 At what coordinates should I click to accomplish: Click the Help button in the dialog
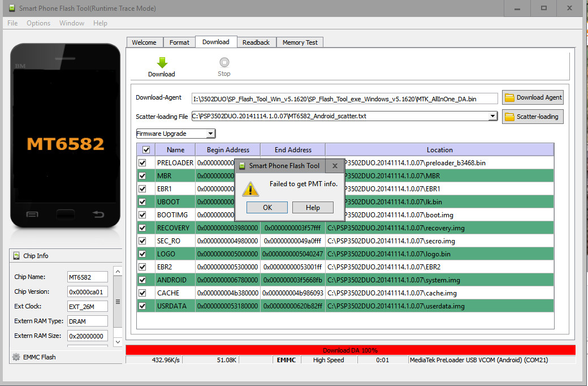click(313, 208)
